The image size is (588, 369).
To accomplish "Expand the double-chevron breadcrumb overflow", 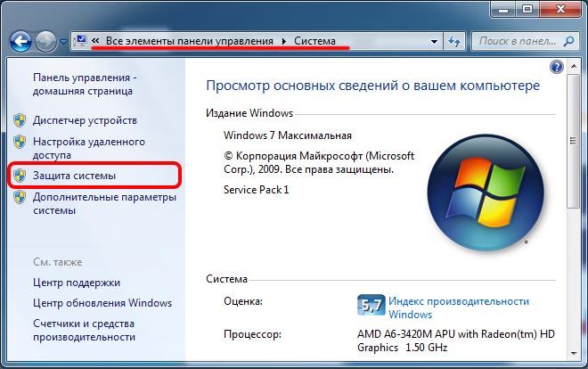I will tap(95, 40).
